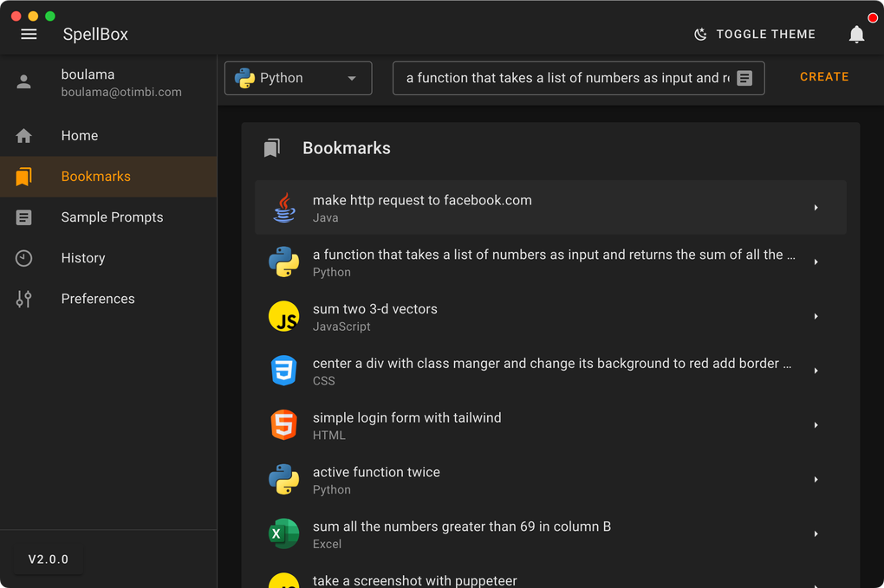Select Bookmarks in the sidebar
This screenshot has width=884, height=588.
(x=108, y=177)
